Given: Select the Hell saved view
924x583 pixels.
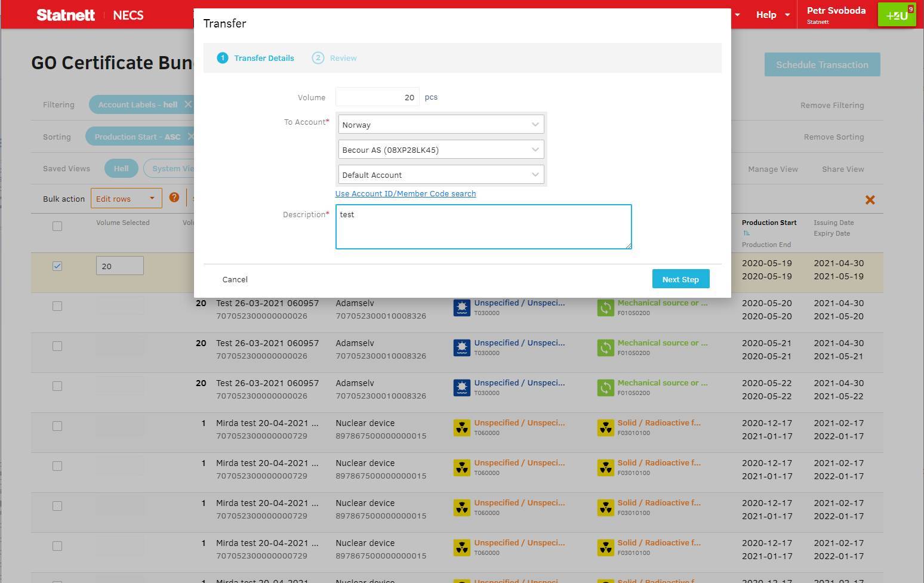Looking at the screenshot, I should tap(121, 169).
